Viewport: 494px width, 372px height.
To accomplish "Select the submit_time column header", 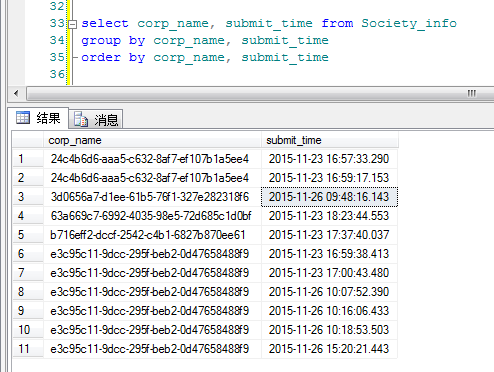I will coord(330,140).
